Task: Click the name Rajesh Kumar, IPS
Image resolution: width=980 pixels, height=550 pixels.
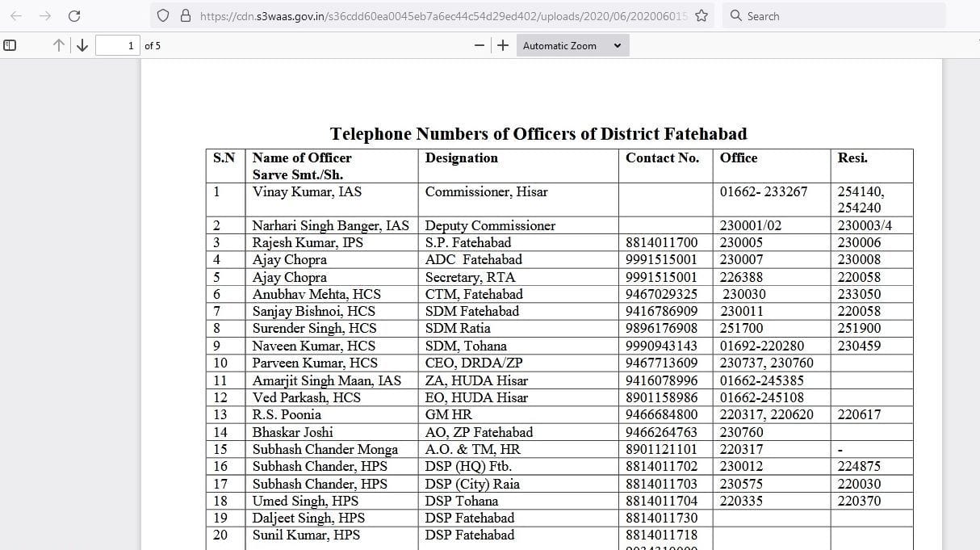Action: [x=308, y=242]
